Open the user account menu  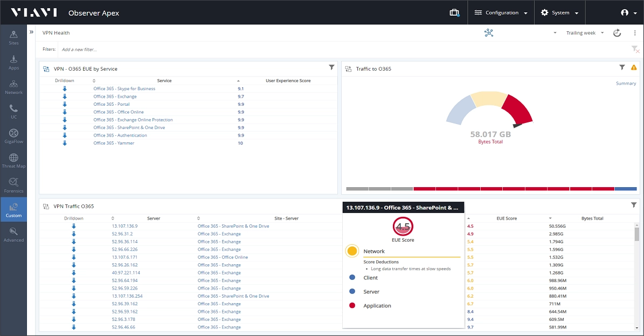coord(629,13)
